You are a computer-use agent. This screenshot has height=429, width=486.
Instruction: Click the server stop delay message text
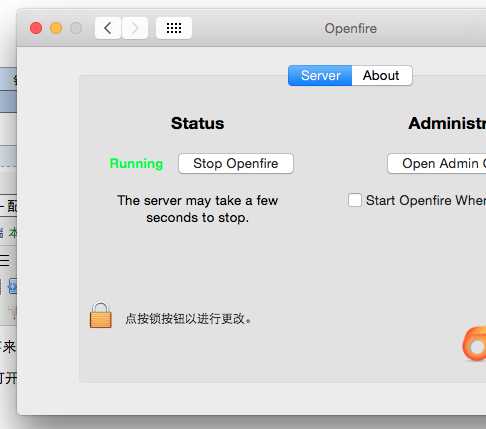coord(198,209)
